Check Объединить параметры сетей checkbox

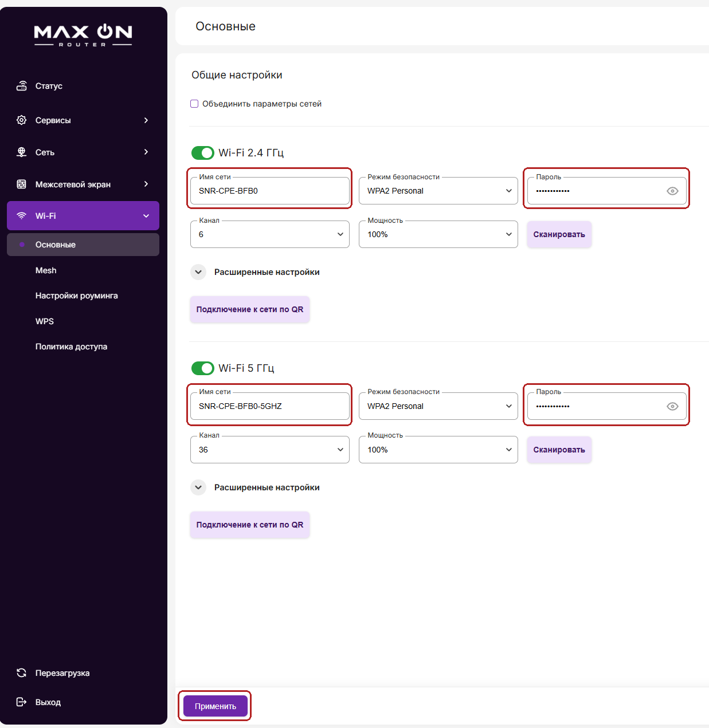pyautogui.click(x=194, y=104)
